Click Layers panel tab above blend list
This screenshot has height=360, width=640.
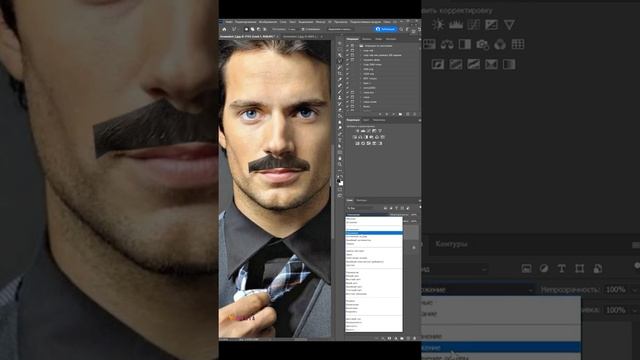[349, 200]
